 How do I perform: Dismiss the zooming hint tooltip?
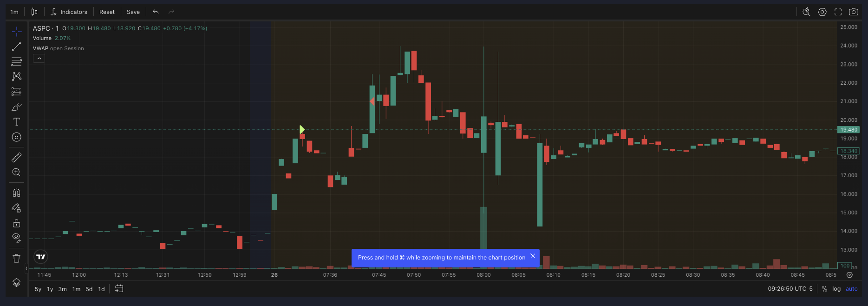533,256
